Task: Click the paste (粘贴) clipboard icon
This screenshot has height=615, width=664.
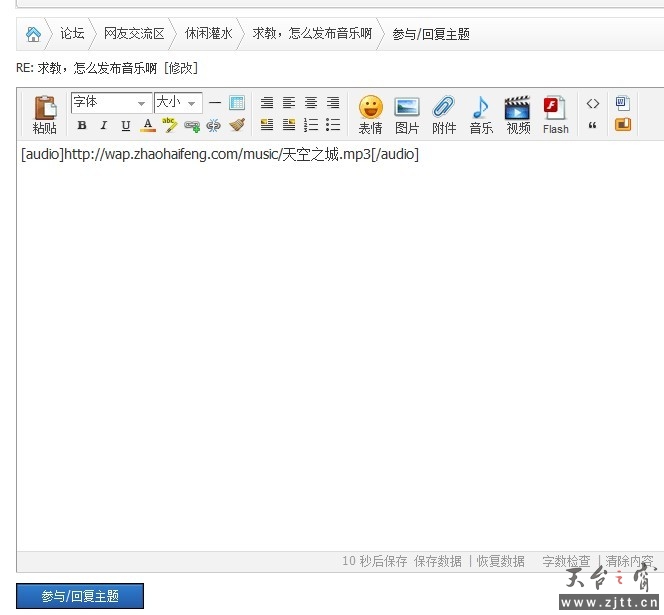Action: click(45, 113)
